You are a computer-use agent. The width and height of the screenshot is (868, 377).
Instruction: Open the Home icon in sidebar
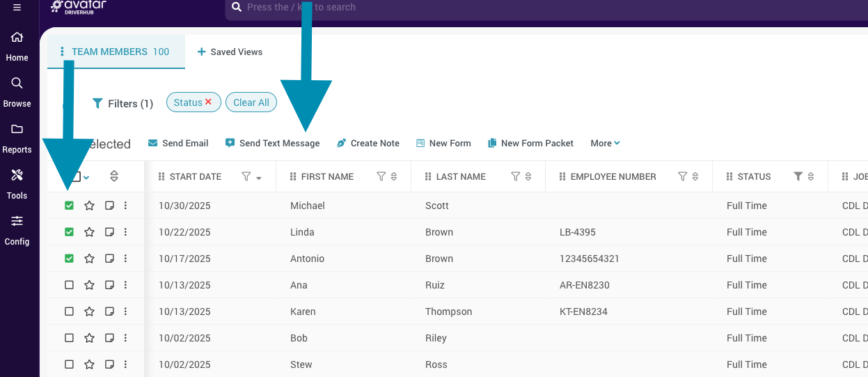tap(17, 38)
